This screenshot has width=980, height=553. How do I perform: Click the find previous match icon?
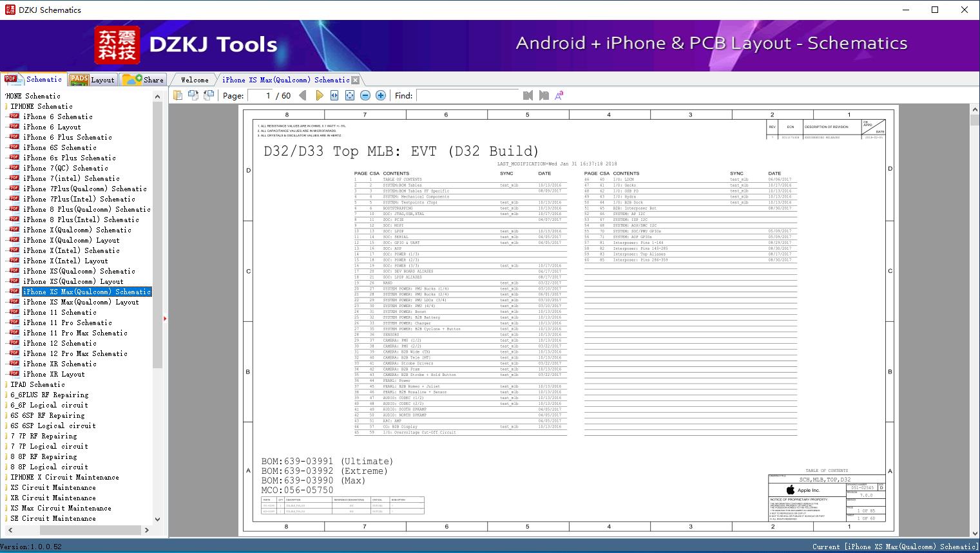[x=528, y=95]
